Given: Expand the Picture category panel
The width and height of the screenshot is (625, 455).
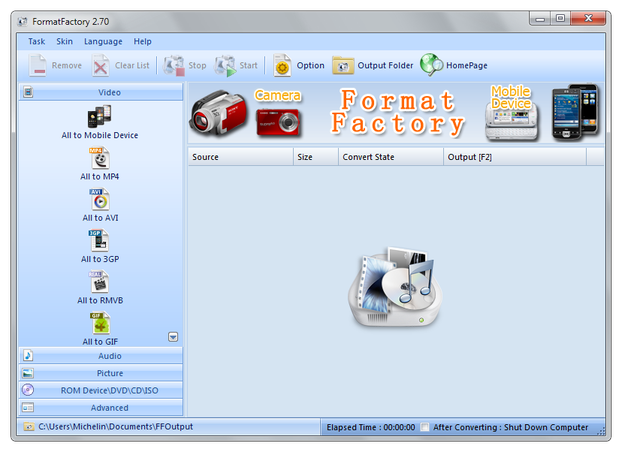Looking at the screenshot, I should 100,373.
